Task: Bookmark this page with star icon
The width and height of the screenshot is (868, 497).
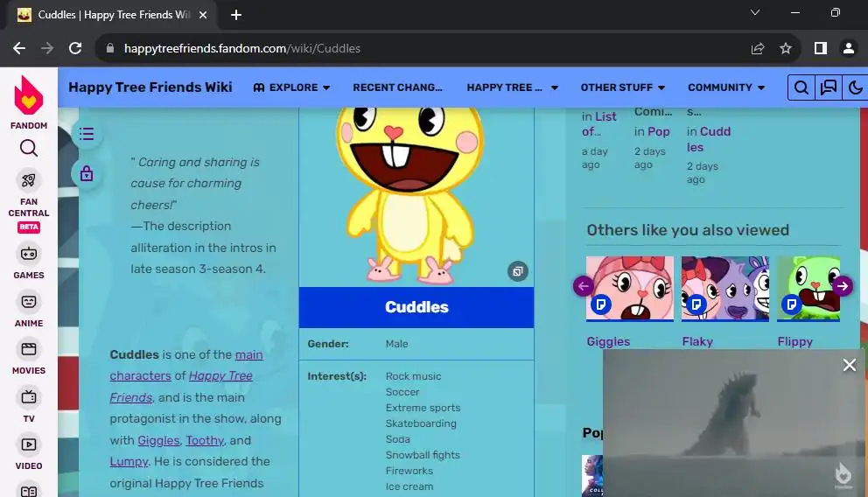Action: click(x=785, y=49)
